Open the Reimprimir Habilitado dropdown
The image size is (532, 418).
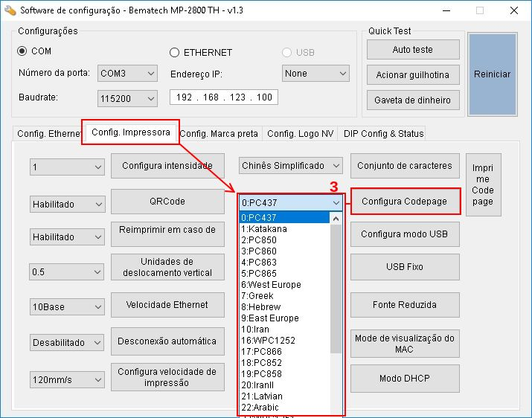click(x=67, y=237)
